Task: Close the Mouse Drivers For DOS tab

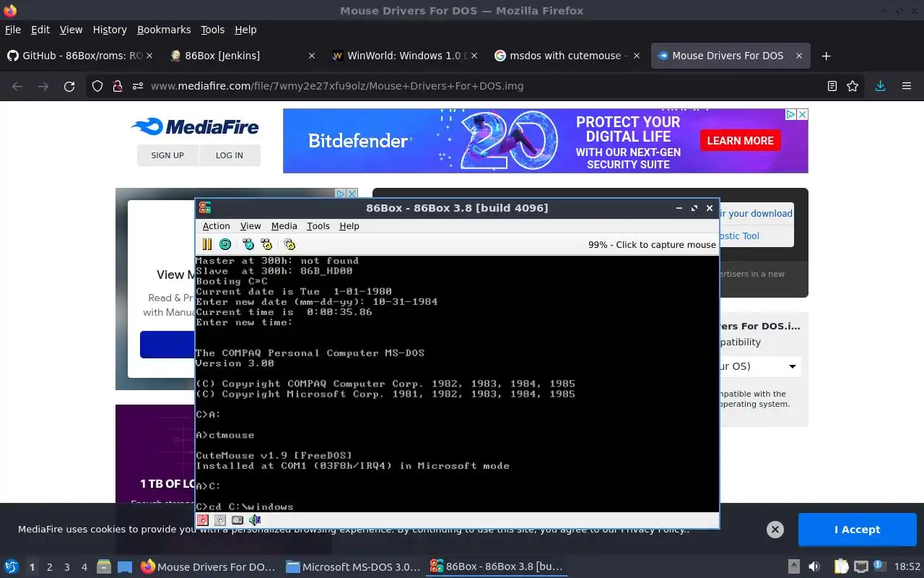Action: (x=799, y=56)
